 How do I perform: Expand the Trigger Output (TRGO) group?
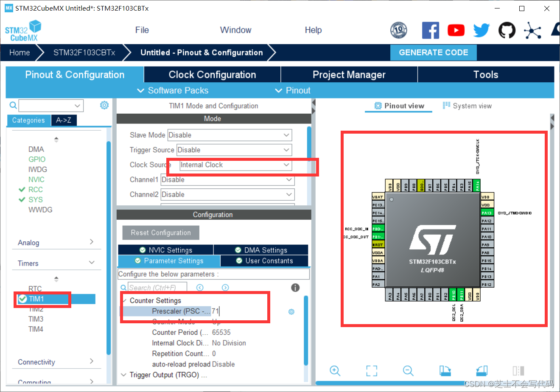click(123, 375)
